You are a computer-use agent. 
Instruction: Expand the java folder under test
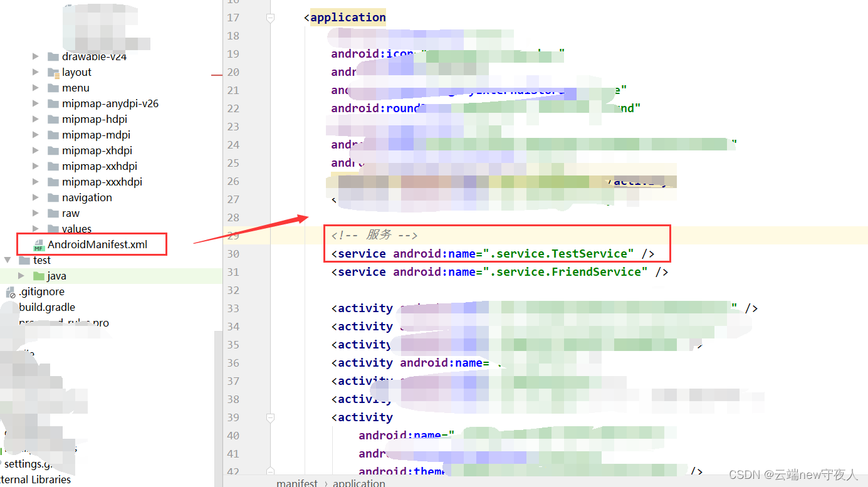(x=21, y=276)
